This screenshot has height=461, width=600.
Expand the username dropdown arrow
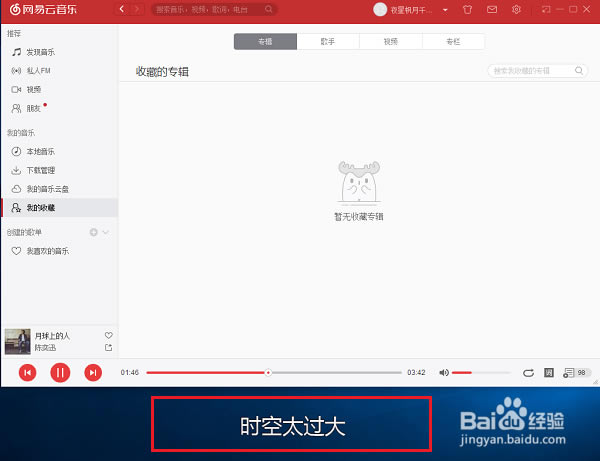point(445,10)
